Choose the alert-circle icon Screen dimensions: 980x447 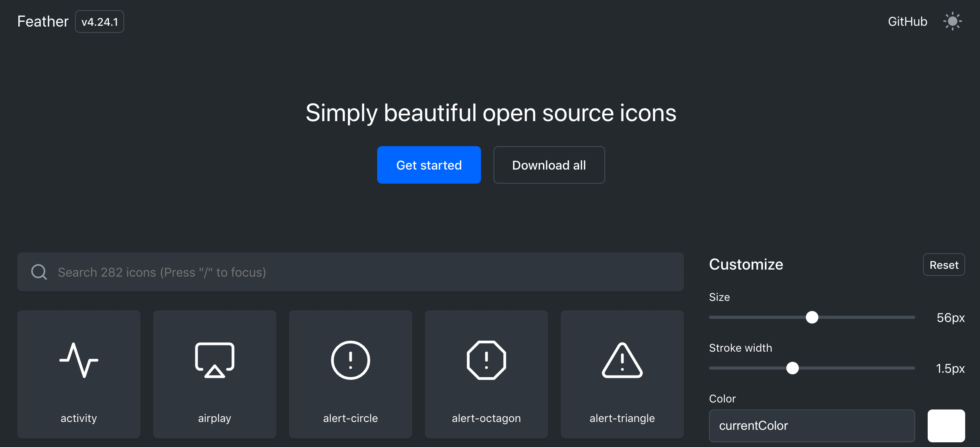pos(350,360)
